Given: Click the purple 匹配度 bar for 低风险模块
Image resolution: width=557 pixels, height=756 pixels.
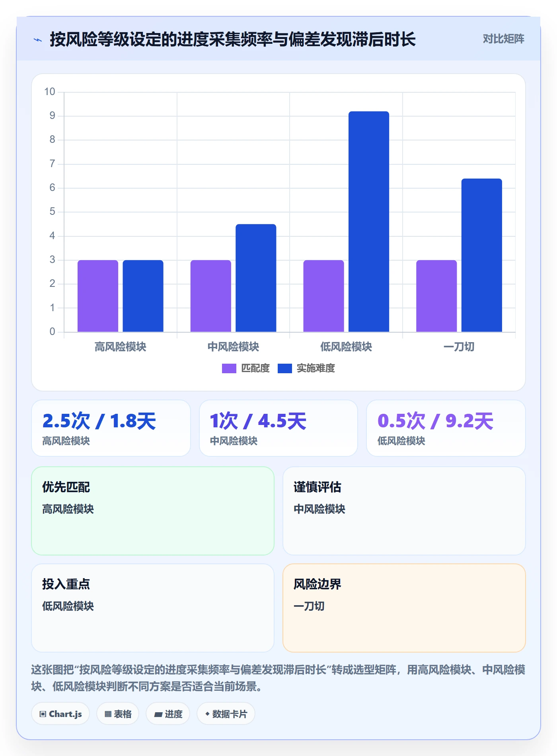Looking at the screenshot, I should 323,296.
